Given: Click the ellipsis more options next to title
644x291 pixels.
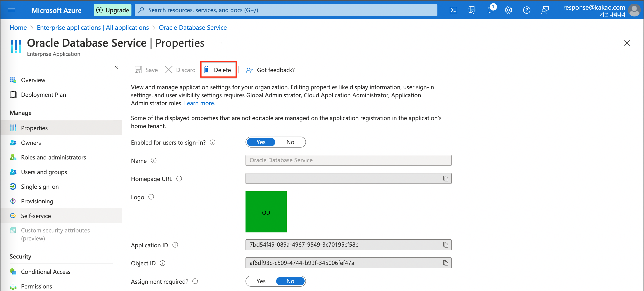Looking at the screenshot, I should [x=219, y=43].
